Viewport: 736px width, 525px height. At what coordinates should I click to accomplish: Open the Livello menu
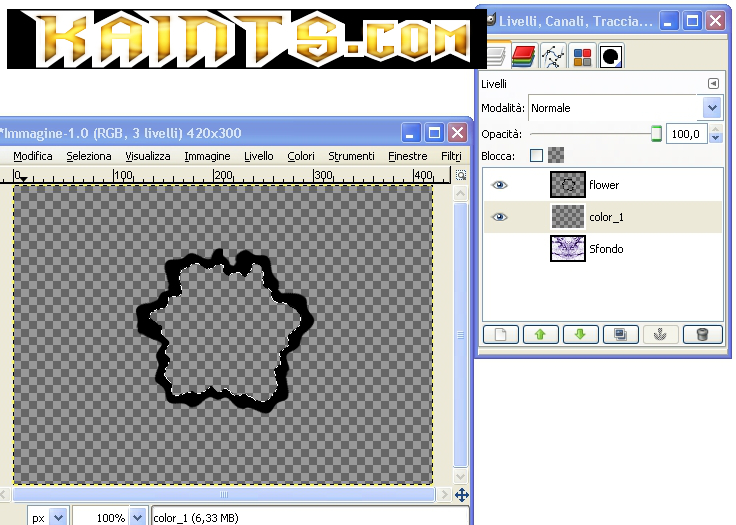258,156
